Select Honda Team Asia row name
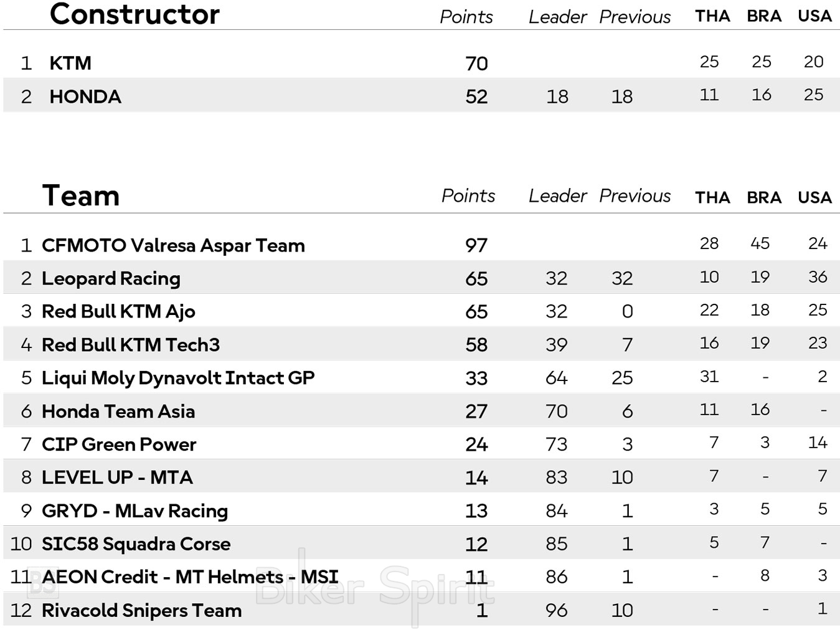This screenshot has width=840, height=630. coord(118,411)
